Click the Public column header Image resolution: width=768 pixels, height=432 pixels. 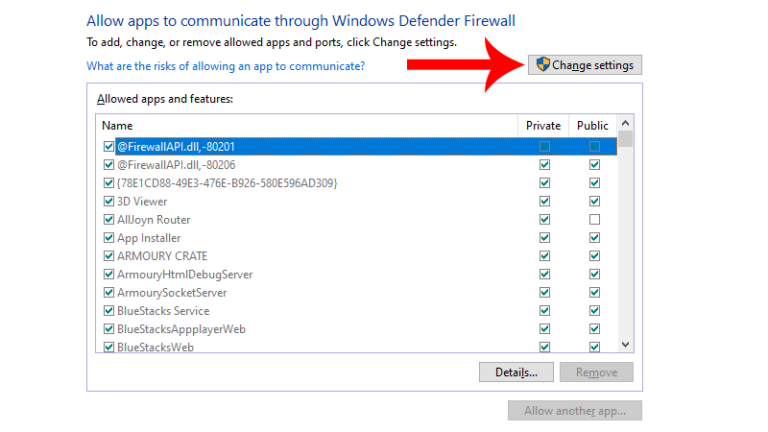pos(592,126)
